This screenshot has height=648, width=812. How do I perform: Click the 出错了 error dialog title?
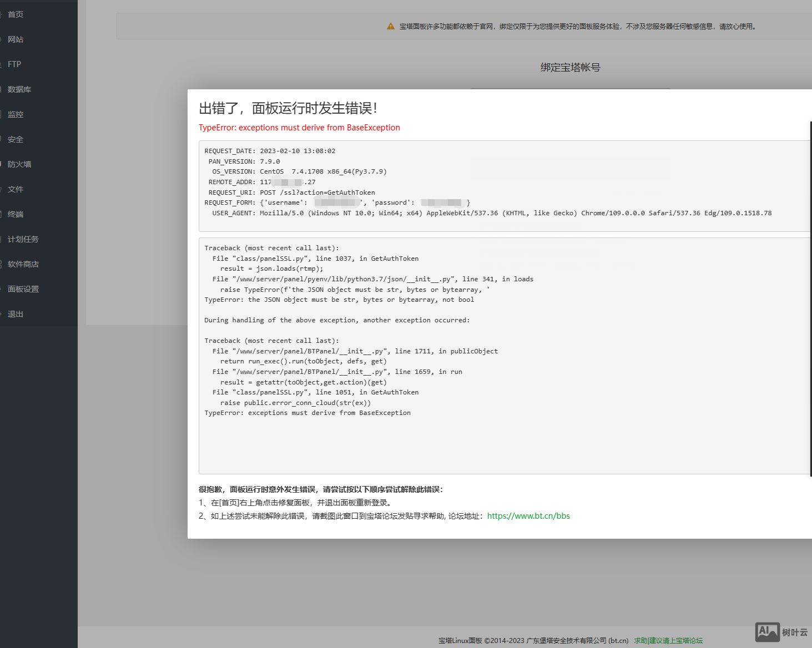coord(288,108)
